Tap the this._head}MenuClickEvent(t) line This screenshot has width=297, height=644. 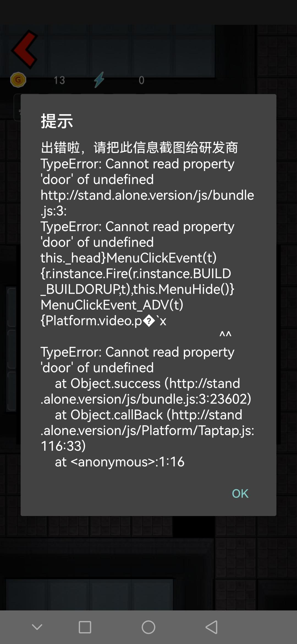(x=128, y=258)
